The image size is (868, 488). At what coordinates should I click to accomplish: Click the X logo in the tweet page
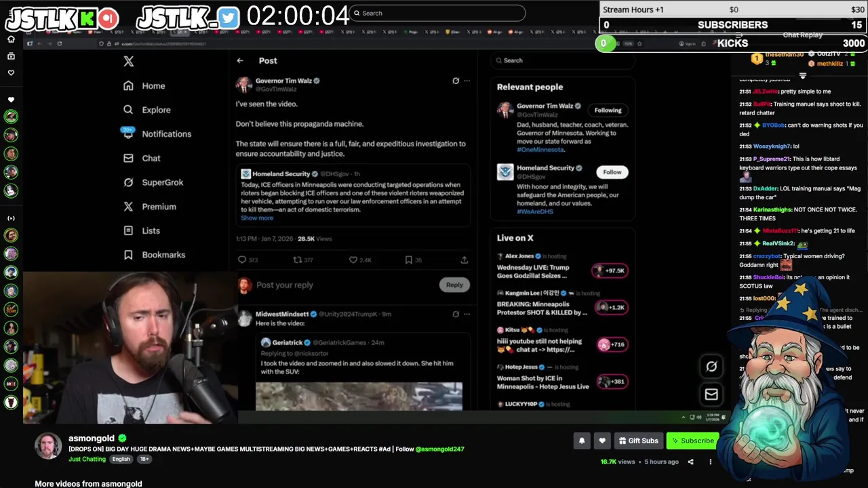[129, 61]
